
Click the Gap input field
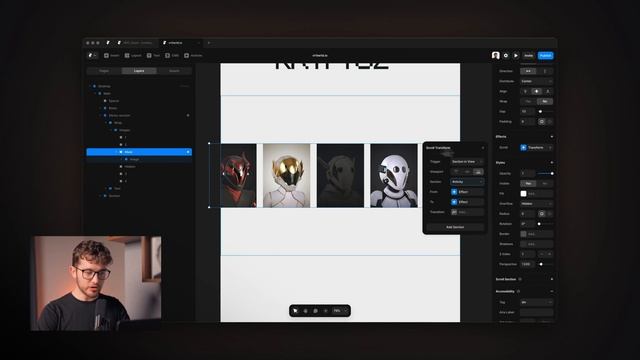tap(527, 111)
